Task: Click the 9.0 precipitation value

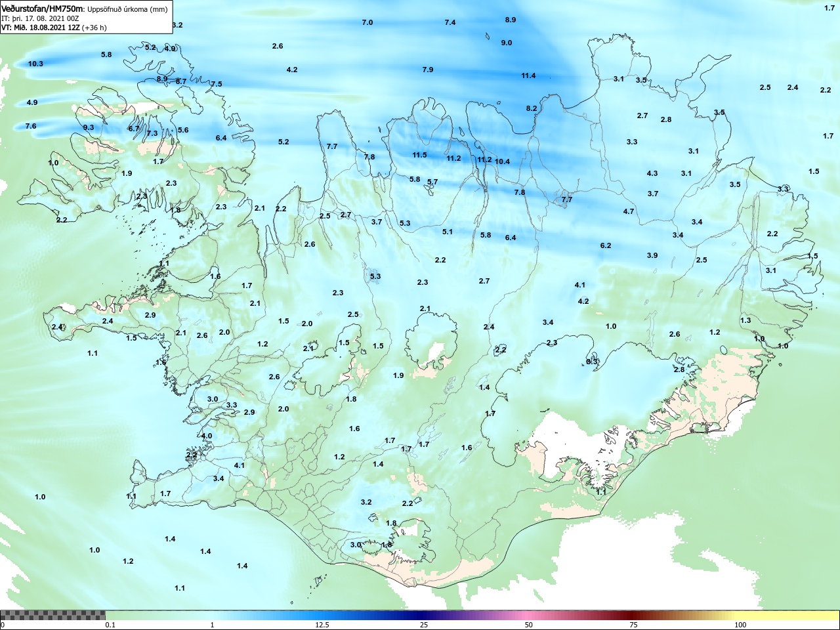Action: point(507,43)
